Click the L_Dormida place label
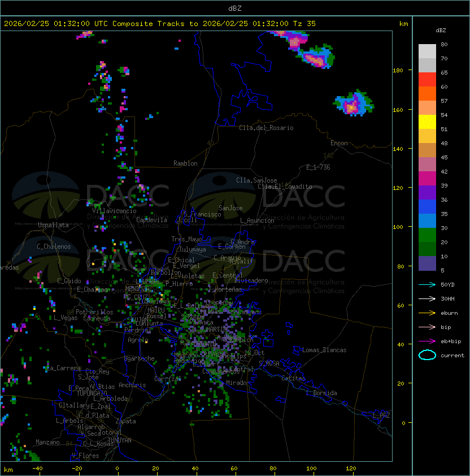The width and height of the screenshot is (470, 476). [321, 393]
